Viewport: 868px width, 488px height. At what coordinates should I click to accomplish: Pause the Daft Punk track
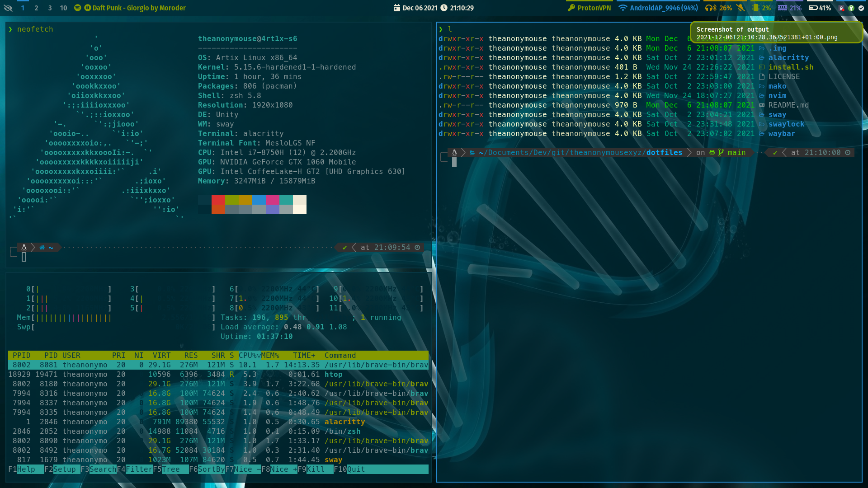coord(88,8)
